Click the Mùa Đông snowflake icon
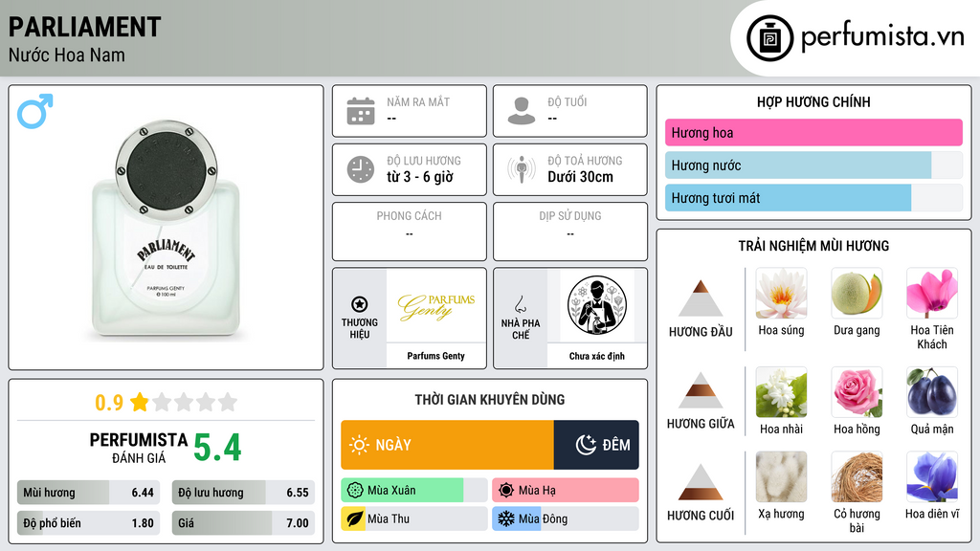The height and width of the screenshot is (551, 980). pyautogui.click(x=505, y=519)
